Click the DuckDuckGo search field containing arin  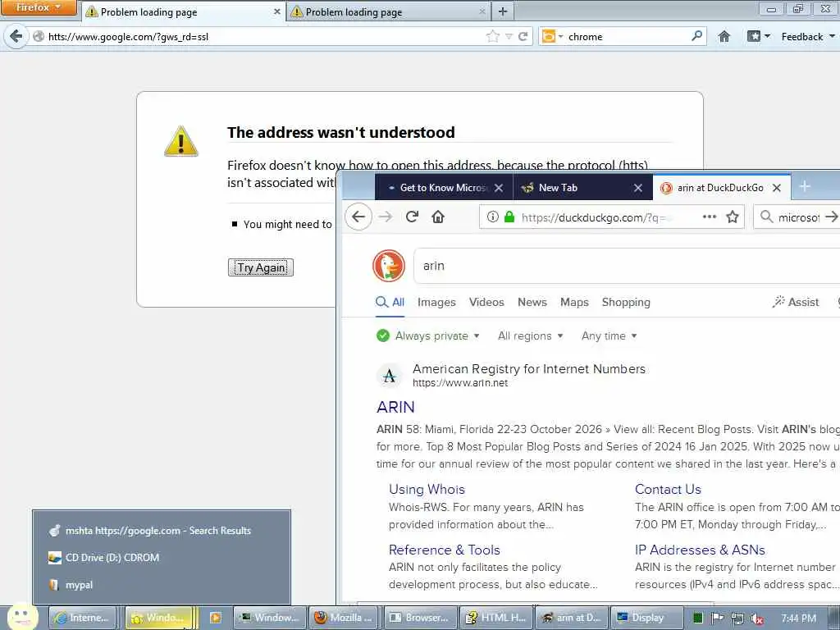pos(627,266)
